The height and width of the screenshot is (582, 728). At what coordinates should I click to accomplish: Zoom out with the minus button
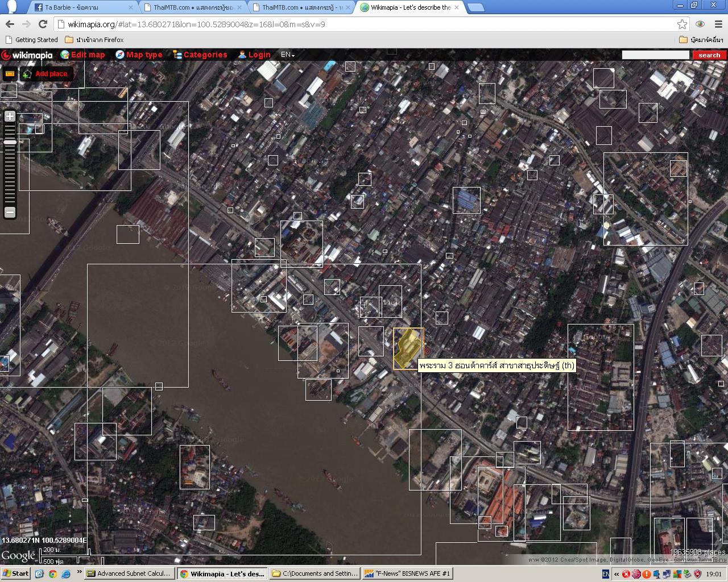click(10, 212)
